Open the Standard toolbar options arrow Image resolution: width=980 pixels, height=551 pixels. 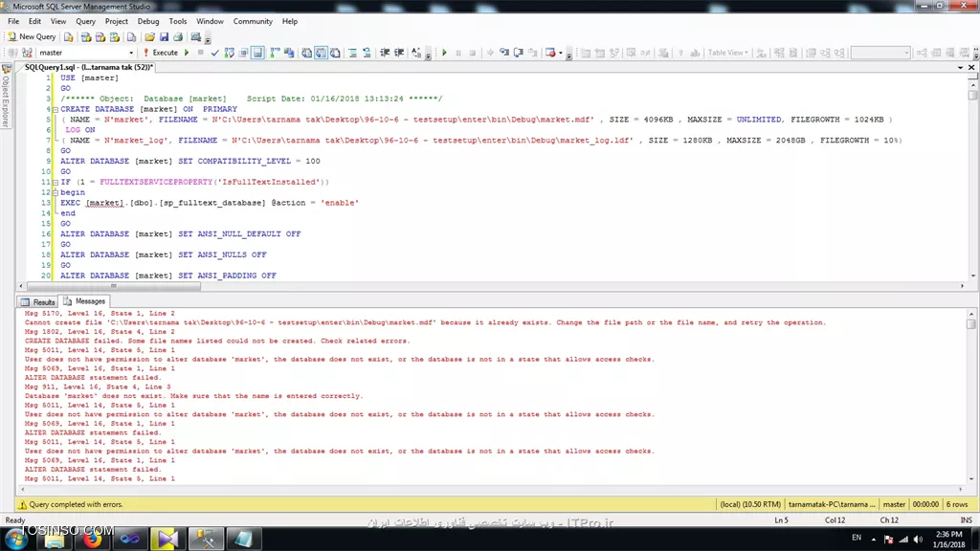tap(208, 39)
